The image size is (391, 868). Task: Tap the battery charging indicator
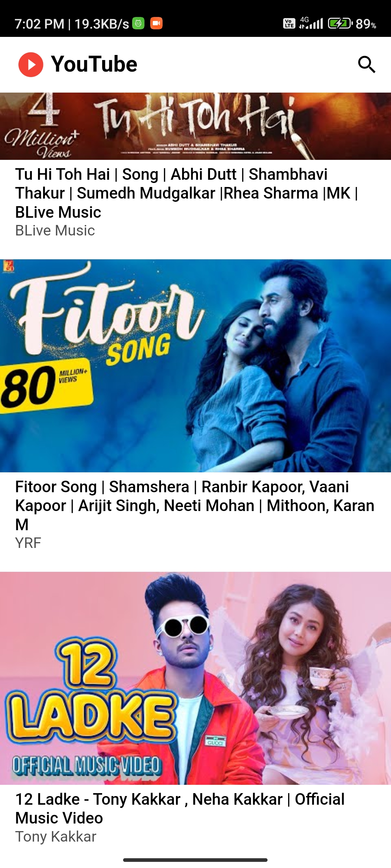coord(340,24)
